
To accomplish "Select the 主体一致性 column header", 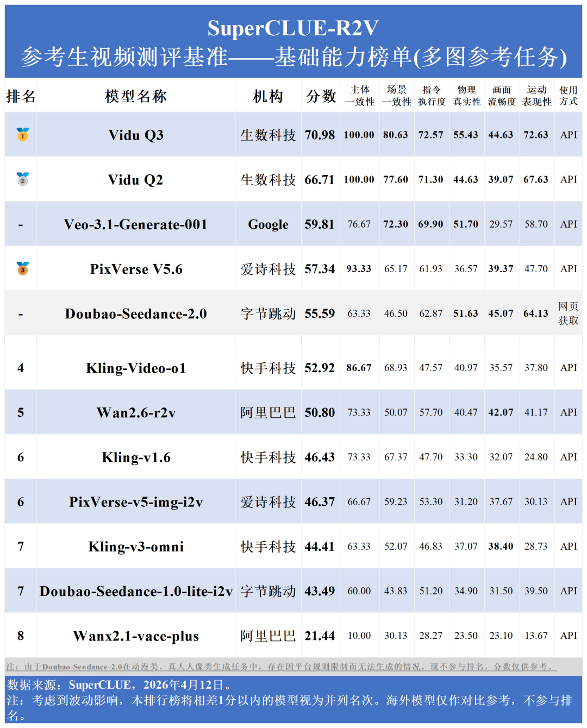I will click(x=360, y=96).
